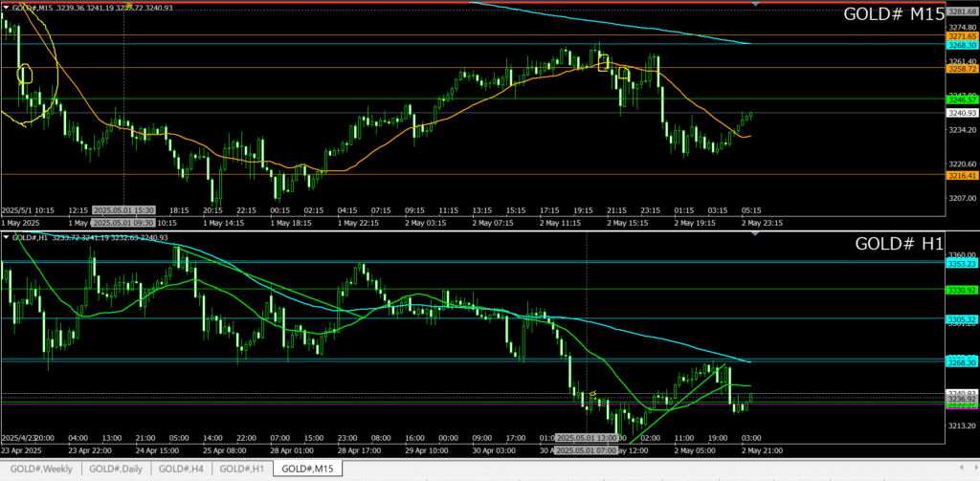Select the yellow ellipse marker at far-left of M15 chart
Image resolution: width=980 pixels, height=481 pixels.
click(x=26, y=74)
